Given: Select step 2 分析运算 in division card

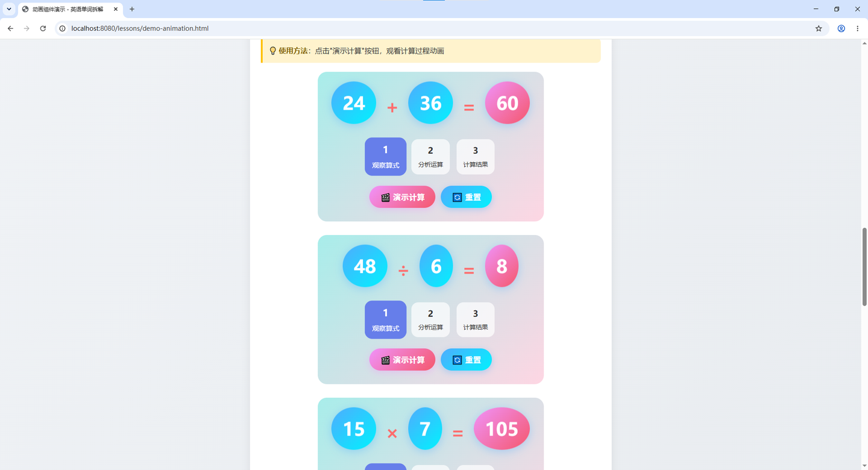Looking at the screenshot, I should point(430,319).
